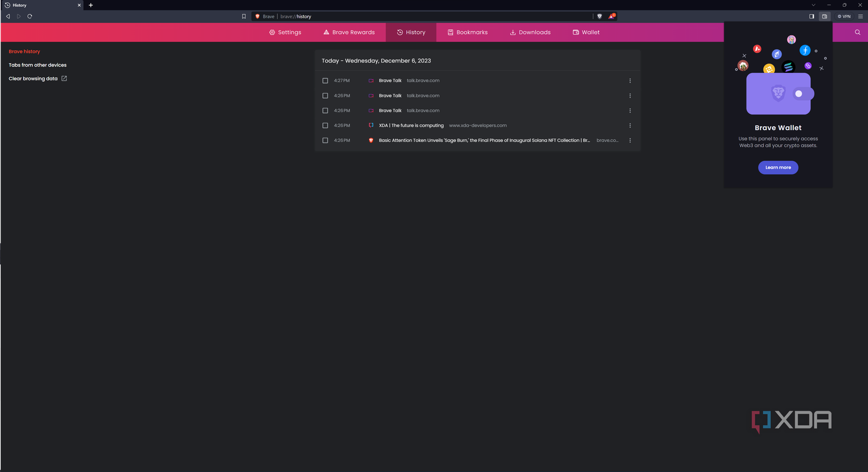Viewport: 868px width, 472px height.
Task: Click the History tab title in tab strip
Action: [20, 5]
